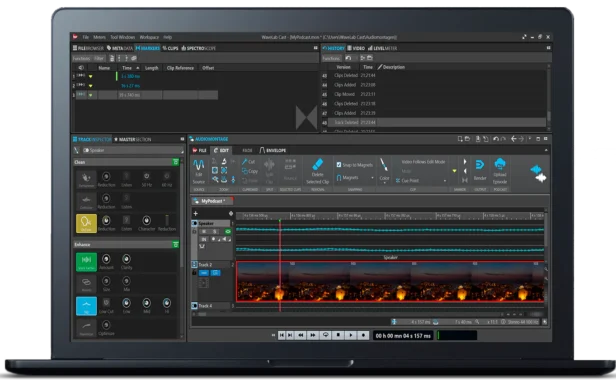The width and height of the screenshot is (616, 380).
Task: Collapse the ribbon with the up arrow
Action: tap(546, 150)
